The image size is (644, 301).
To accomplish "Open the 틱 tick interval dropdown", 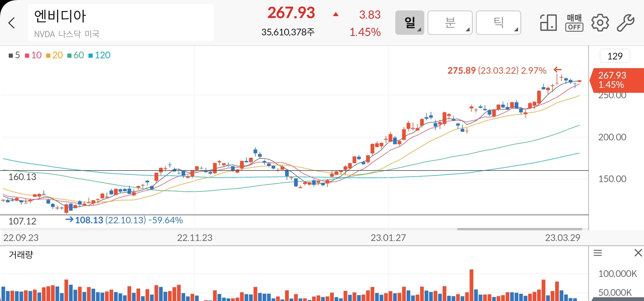I will point(498,23).
